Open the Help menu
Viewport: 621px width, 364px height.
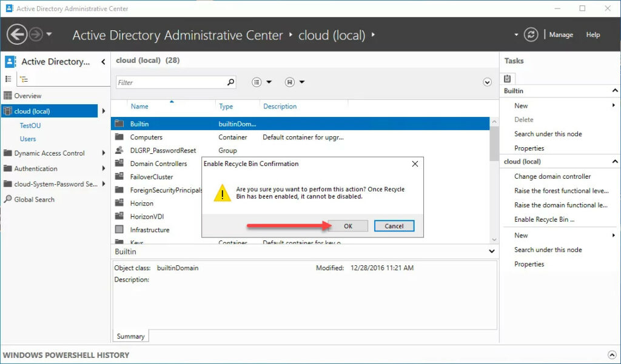tap(593, 35)
